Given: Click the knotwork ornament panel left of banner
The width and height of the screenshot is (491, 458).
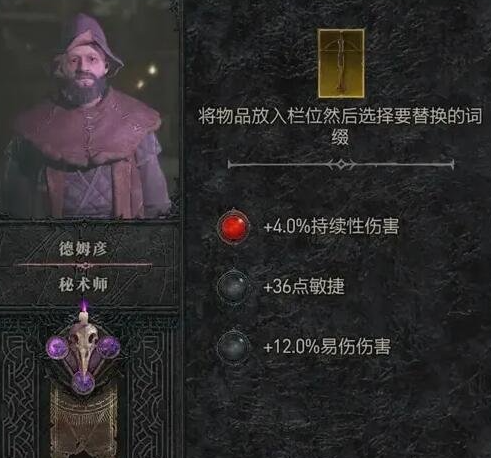Looking at the screenshot, I should [21, 393].
